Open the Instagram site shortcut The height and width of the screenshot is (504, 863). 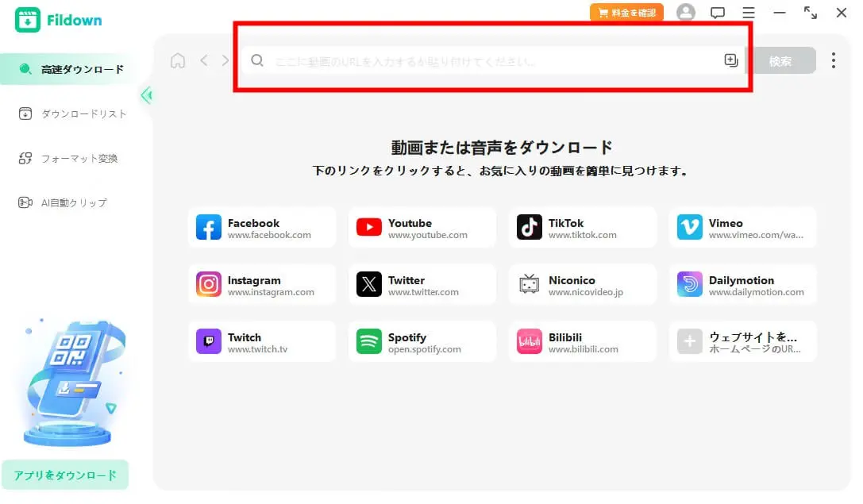262,285
